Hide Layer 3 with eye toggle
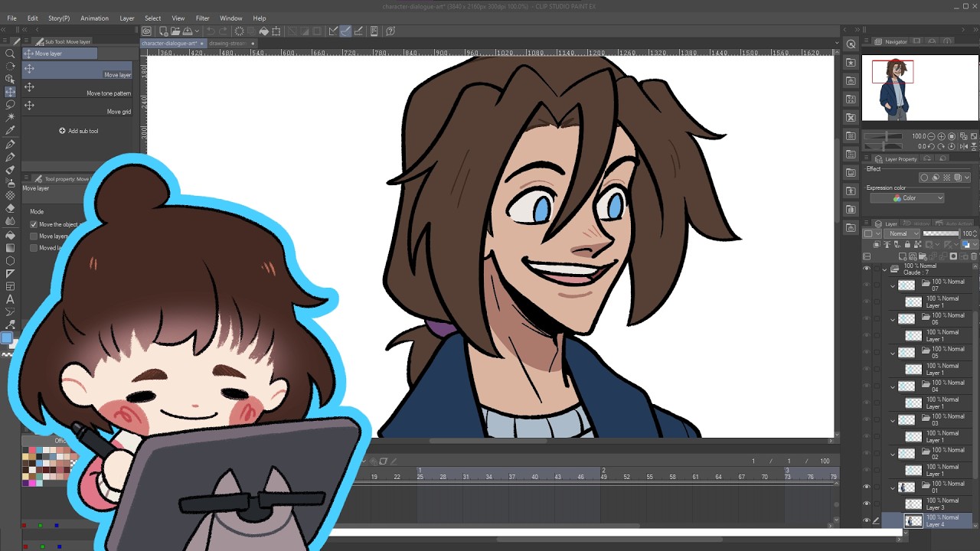This screenshot has height=551, width=980. coord(867,504)
